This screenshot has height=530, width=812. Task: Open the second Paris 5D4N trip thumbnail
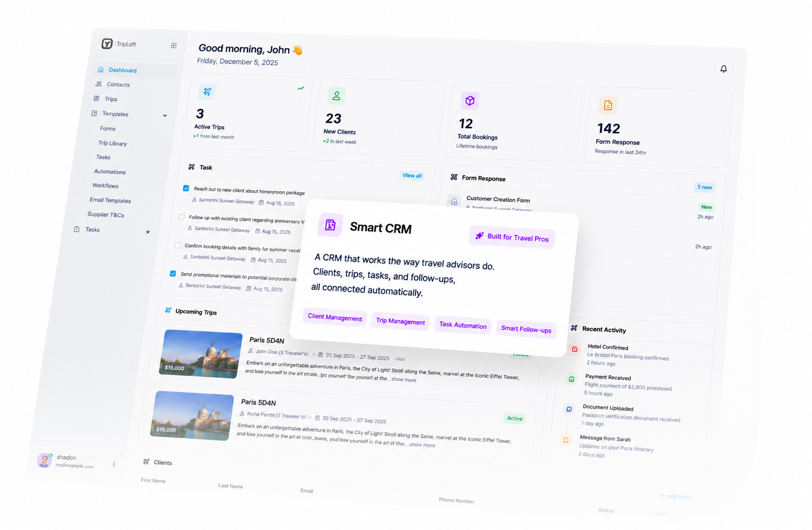pos(192,416)
